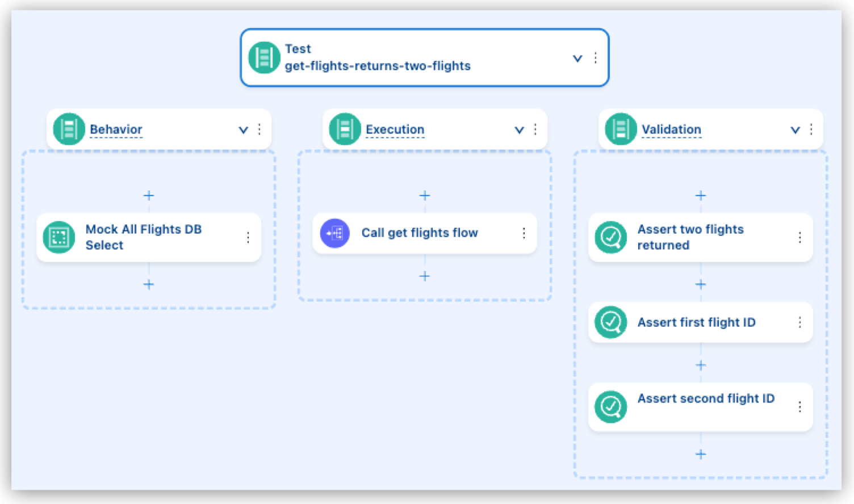Image resolution: width=854 pixels, height=504 pixels.
Task: Click the Validation section icon
Action: tap(621, 129)
